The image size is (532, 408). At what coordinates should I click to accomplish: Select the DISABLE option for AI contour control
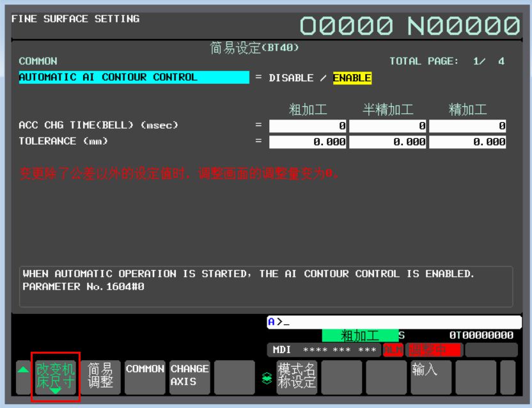[x=291, y=78]
